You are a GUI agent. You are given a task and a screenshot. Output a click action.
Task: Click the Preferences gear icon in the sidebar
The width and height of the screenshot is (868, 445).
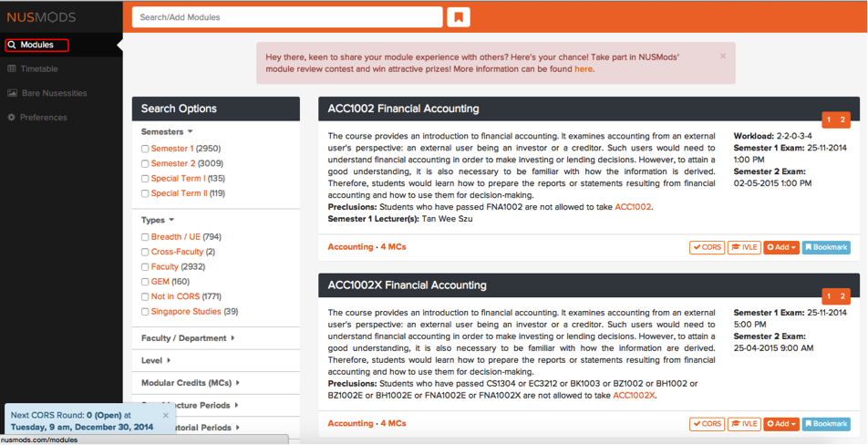point(12,118)
